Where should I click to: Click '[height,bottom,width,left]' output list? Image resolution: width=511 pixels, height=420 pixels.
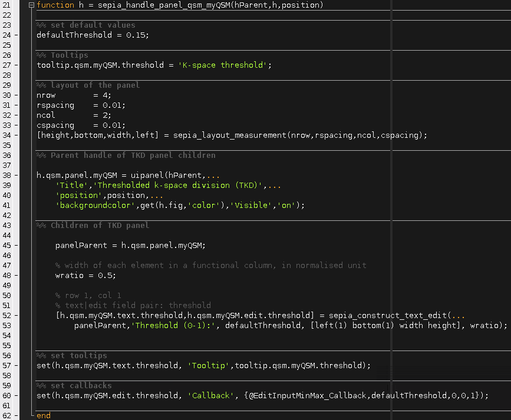pyautogui.click(x=98, y=135)
